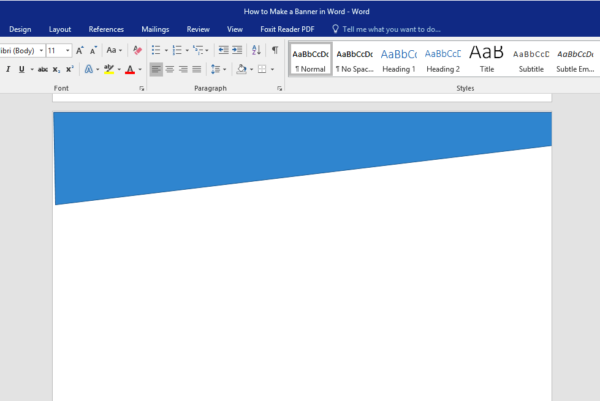600x401 pixels.
Task: Apply the Subtle Emphasis style
Action: click(x=576, y=59)
